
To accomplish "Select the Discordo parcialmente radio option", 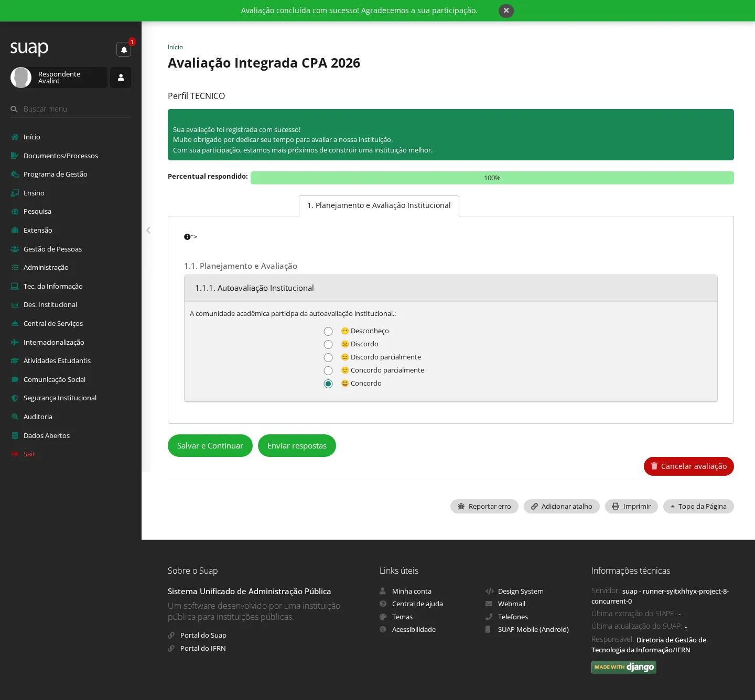I will pyautogui.click(x=328, y=357).
